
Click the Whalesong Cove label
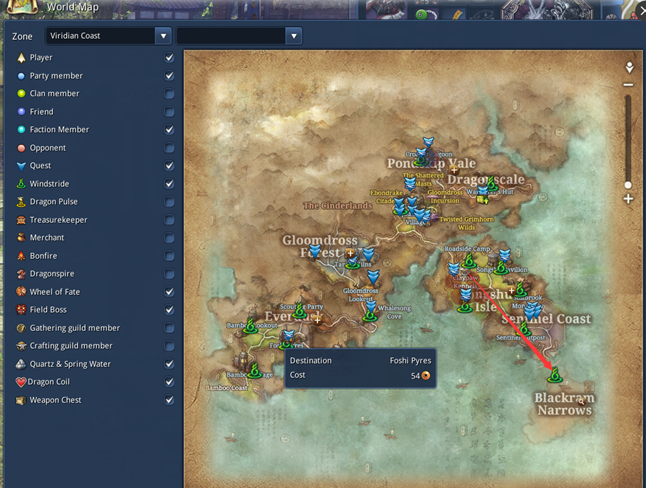click(x=394, y=312)
